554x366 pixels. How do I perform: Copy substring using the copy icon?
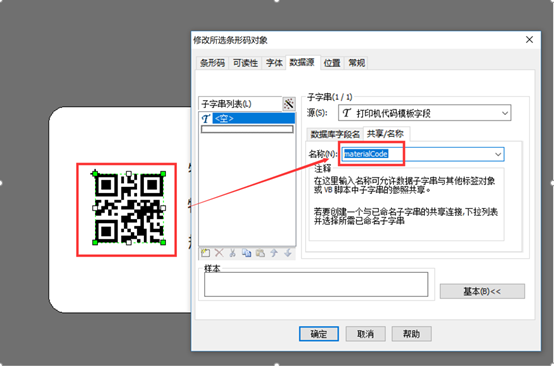[246, 253]
